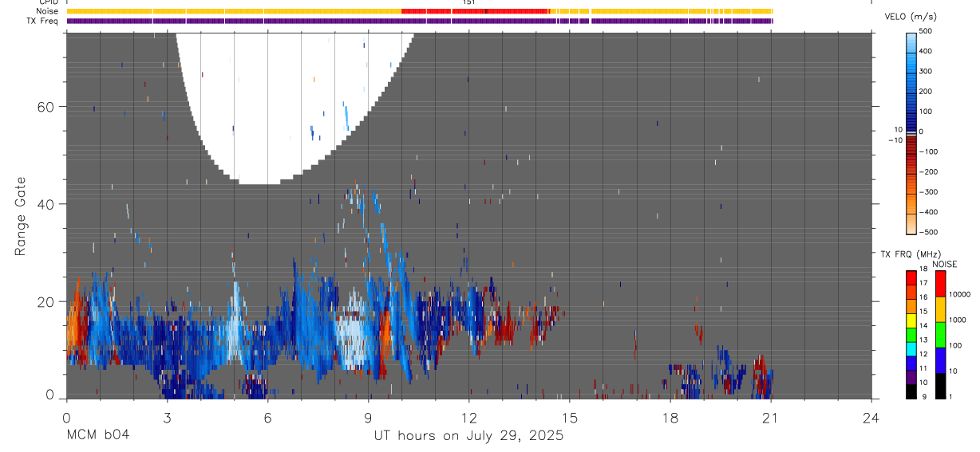Click the 12 MHz label on TX FRQ scale
This screenshot has width=980, height=452.
923,354
